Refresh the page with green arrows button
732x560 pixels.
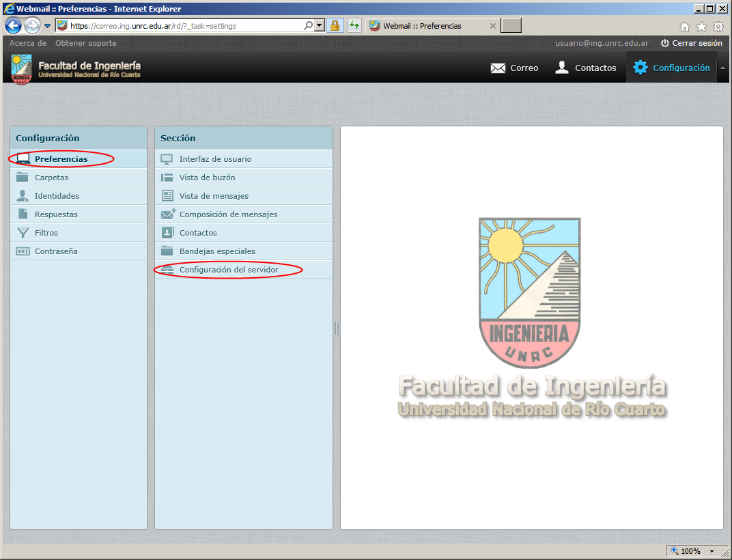(x=354, y=26)
